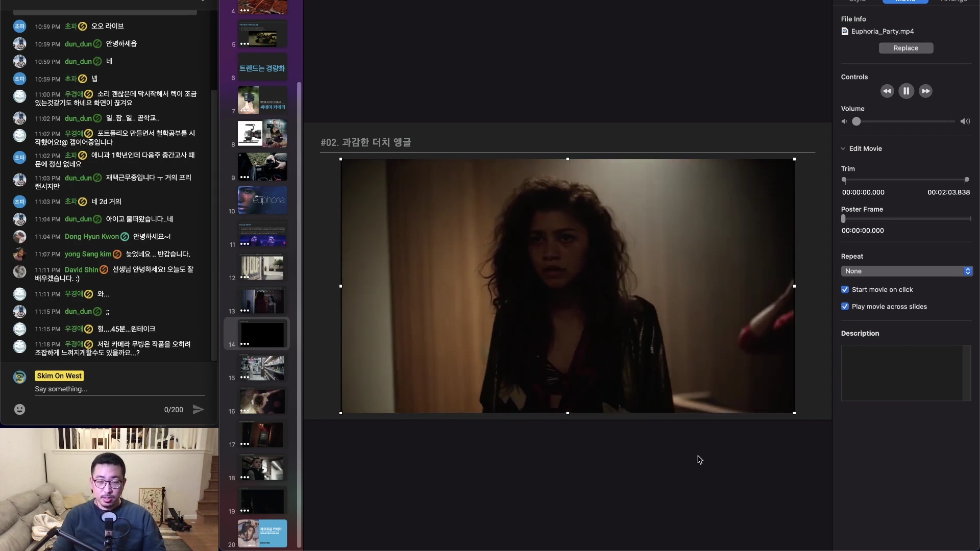Click the Dong Hyun Kwon username in chat
The image size is (980, 551).
pos(92,237)
